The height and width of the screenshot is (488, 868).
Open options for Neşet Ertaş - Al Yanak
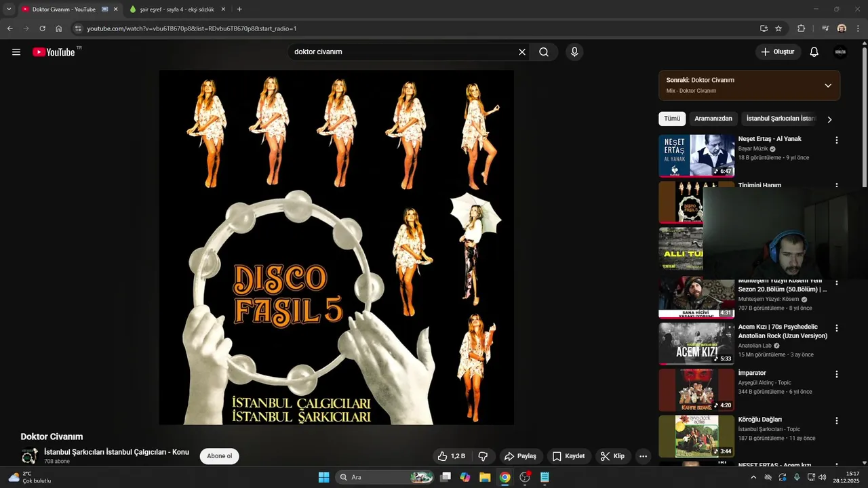837,140
